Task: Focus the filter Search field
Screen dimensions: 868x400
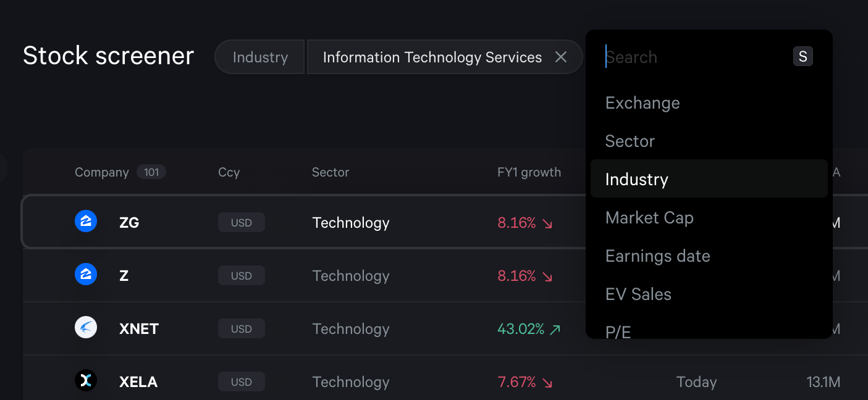Action: [x=692, y=57]
